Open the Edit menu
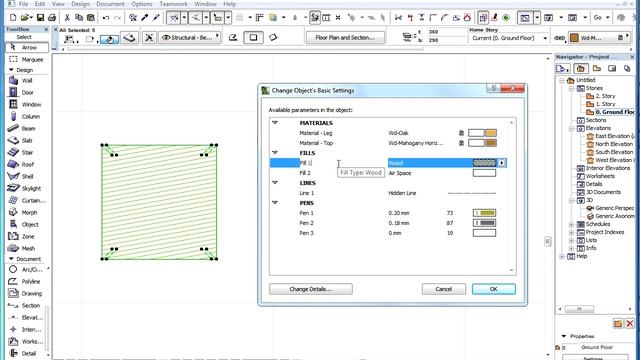640x360 pixels. point(40,4)
